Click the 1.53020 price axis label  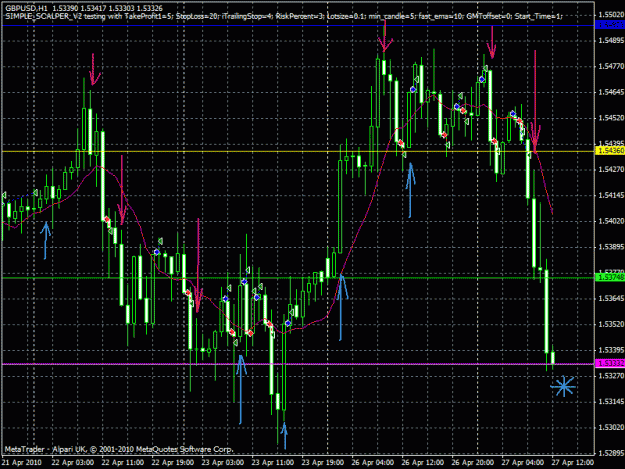[x=611, y=428]
